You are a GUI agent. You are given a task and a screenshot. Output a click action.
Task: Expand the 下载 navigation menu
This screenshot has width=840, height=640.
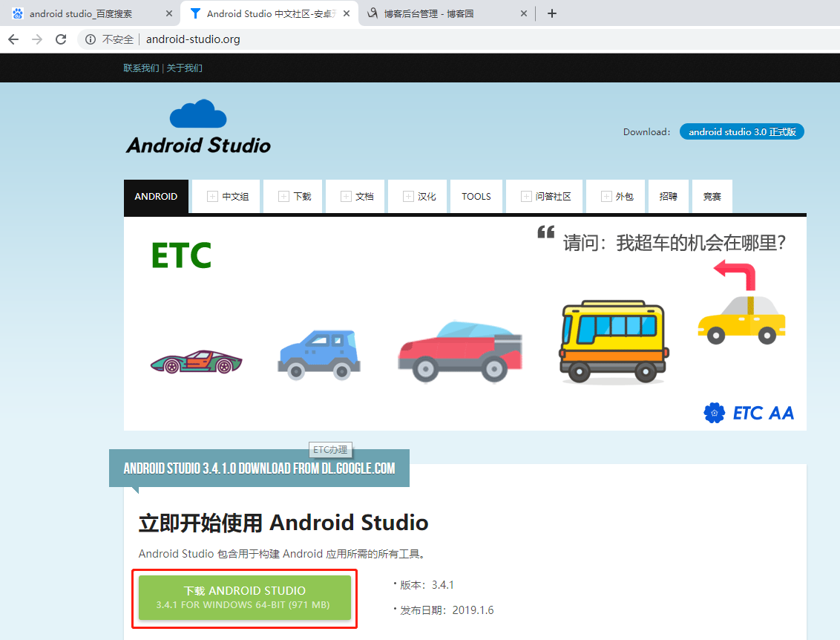click(295, 197)
